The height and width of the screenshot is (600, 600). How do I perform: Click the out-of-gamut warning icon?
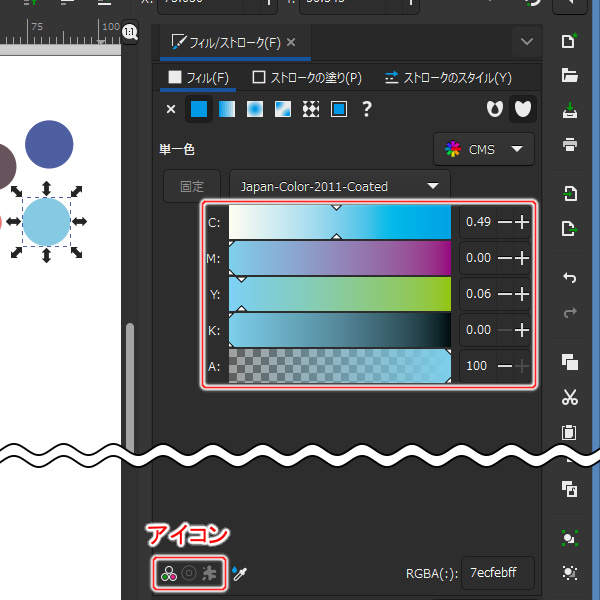click(189, 573)
